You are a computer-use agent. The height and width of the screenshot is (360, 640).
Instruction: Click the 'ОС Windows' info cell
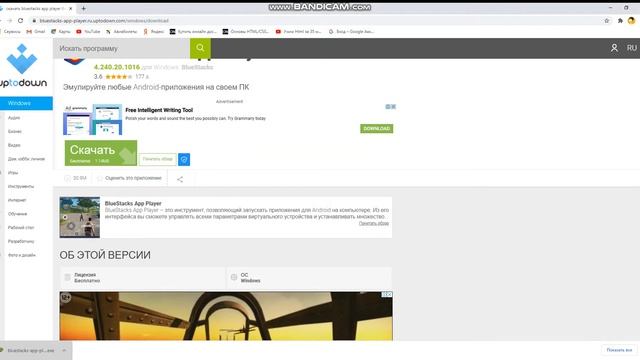[309, 278]
